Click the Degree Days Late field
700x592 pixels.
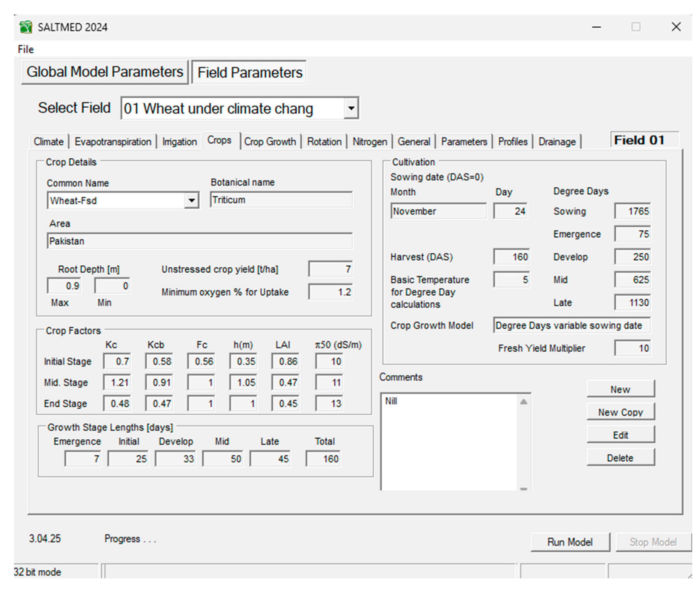point(632,302)
